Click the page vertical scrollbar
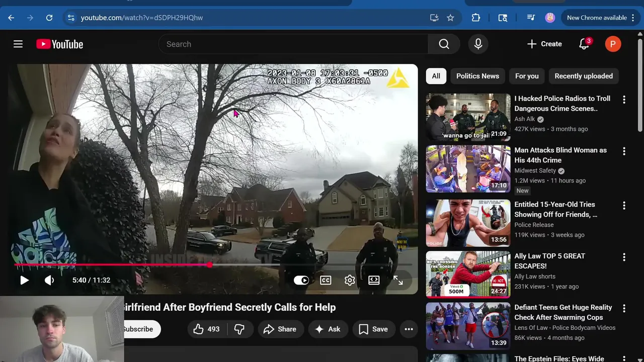The width and height of the screenshot is (644, 362). [640, 85]
